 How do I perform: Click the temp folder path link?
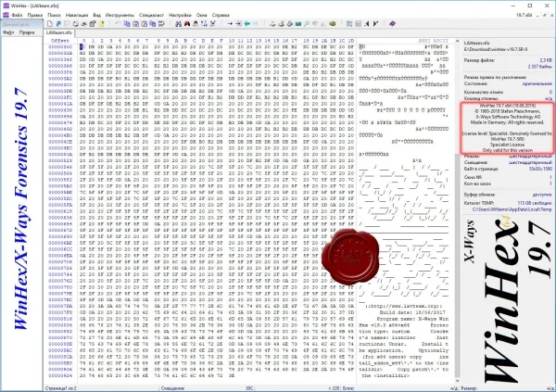pos(512,209)
